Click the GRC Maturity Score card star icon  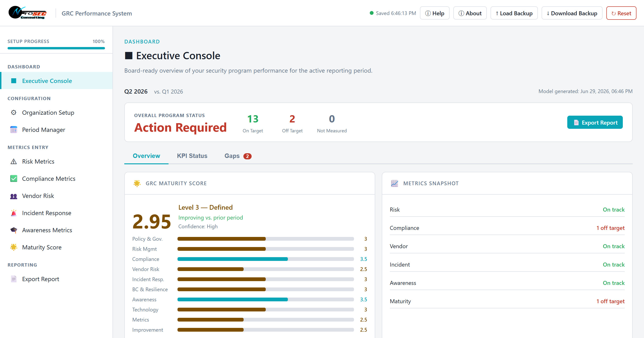click(x=137, y=183)
